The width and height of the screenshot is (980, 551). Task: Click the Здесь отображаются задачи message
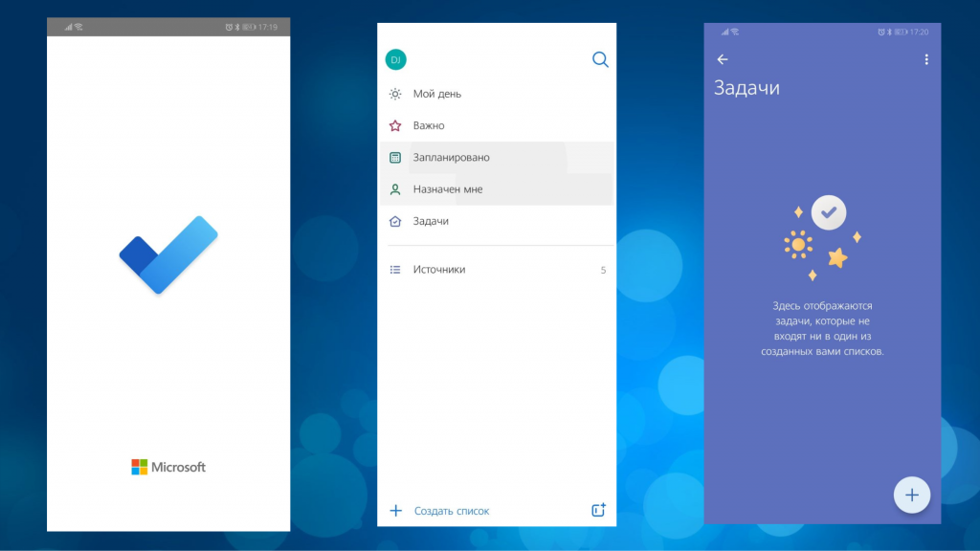[822, 329]
